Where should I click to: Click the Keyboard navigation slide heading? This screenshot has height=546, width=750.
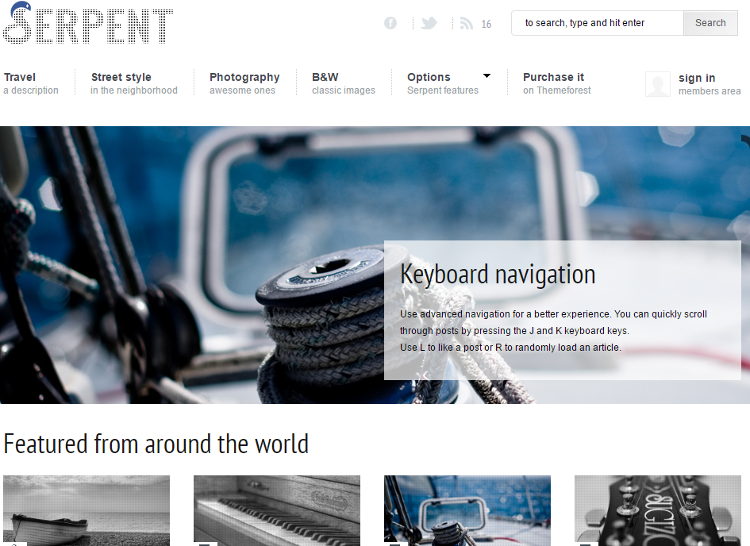pos(497,274)
